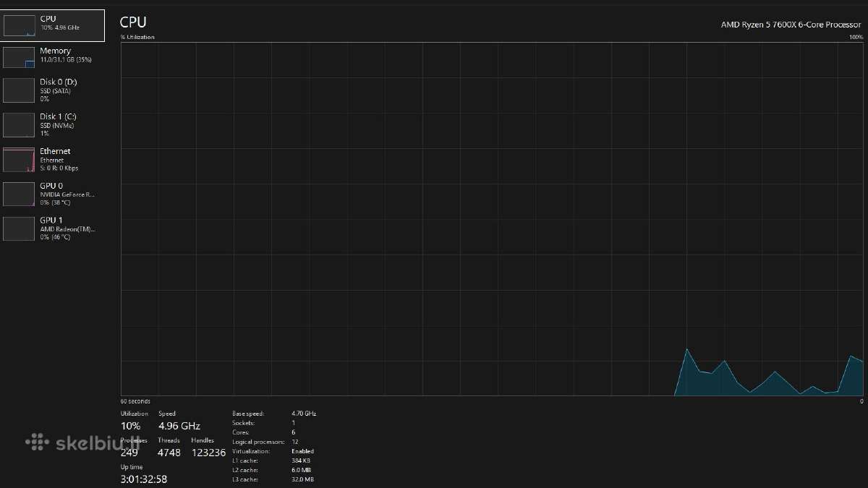Click the Base speed value 4.70 GHz
The image size is (868, 488).
point(304,414)
